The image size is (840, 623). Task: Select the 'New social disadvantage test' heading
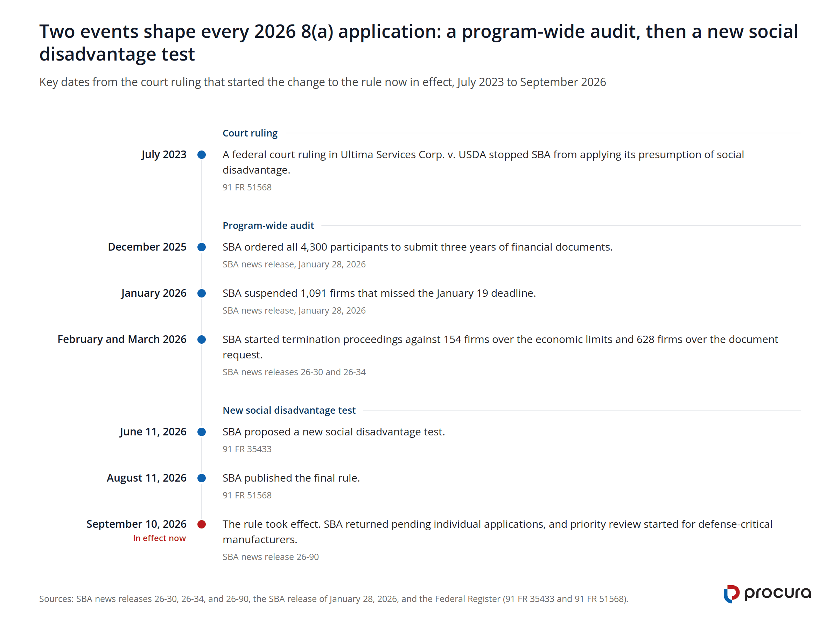point(289,410)
